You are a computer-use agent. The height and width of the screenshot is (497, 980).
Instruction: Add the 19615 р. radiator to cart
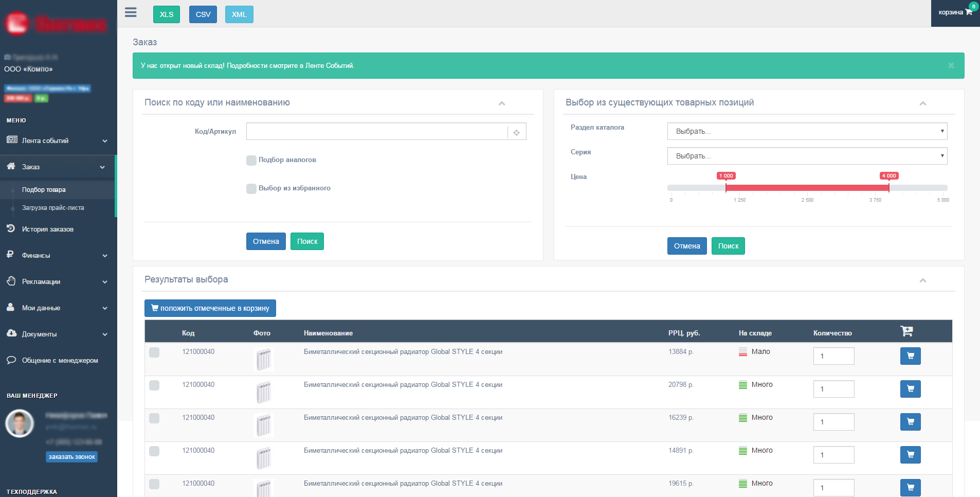pyautogui.click(x=910, y=488)
